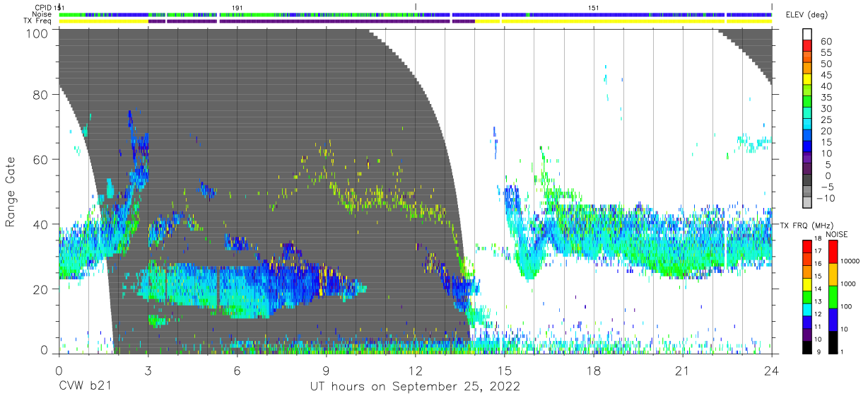Click the CPID value '151' near hour 18
Image resolution: width=868 pixels, height=401 pixels.
[594, 7]
